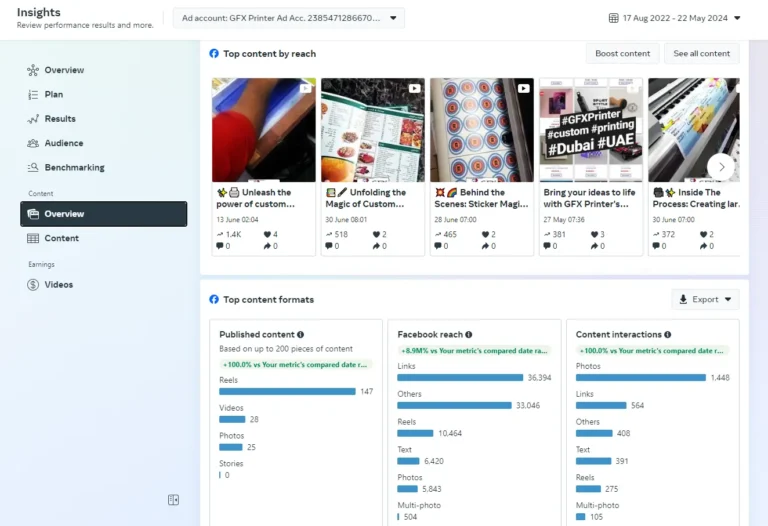Click the See all content button

tap(701, 53)
